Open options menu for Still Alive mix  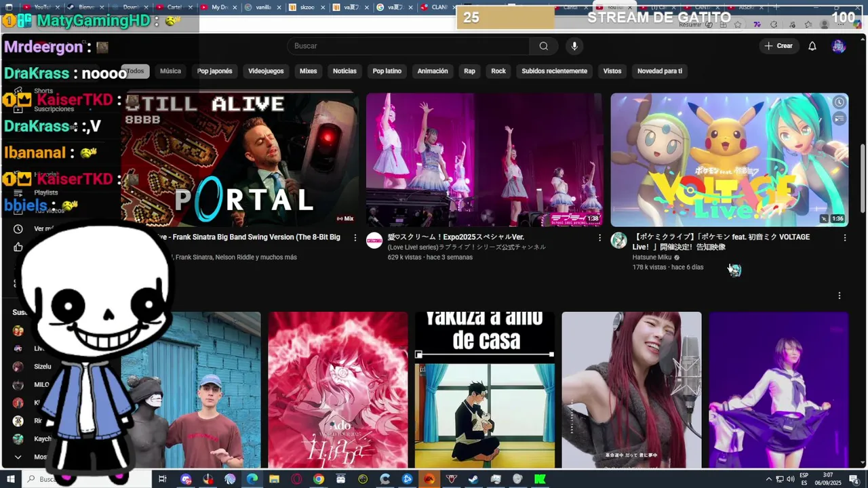click(355, 238)
